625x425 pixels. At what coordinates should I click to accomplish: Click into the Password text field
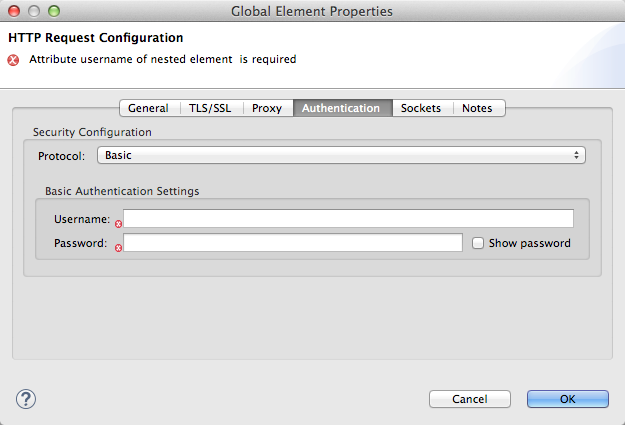tap(292, 243)
